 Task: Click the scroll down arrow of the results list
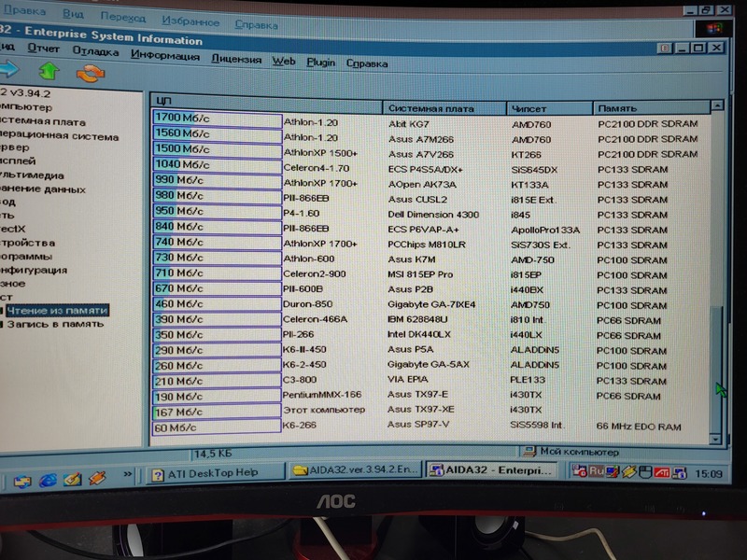pyautogui.click(x=715, y=439)
